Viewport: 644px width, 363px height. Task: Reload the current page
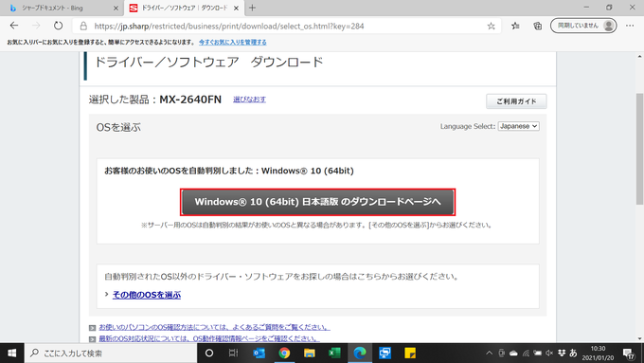tap(59, 26)
